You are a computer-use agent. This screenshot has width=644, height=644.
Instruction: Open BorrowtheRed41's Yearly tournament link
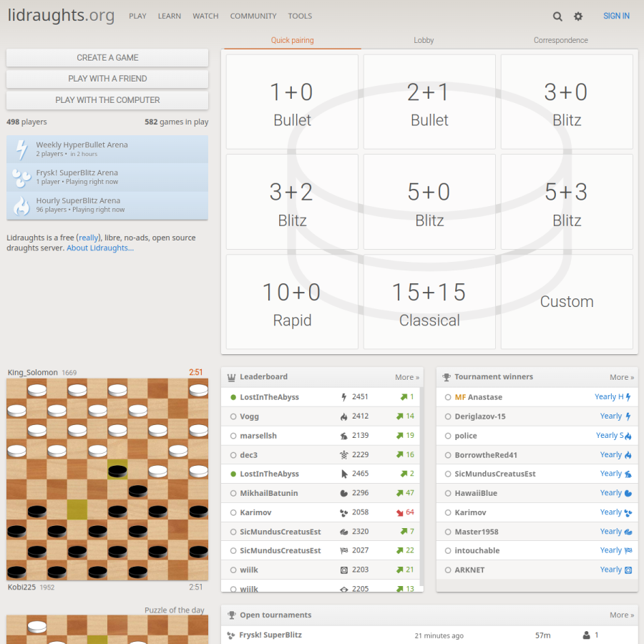tap(615, 454)
